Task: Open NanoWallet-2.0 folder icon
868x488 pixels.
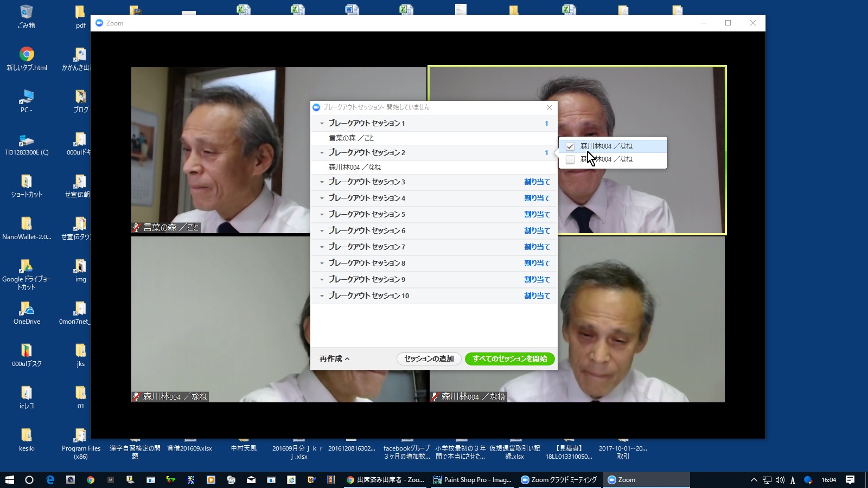Action: [x=27, y=228]
